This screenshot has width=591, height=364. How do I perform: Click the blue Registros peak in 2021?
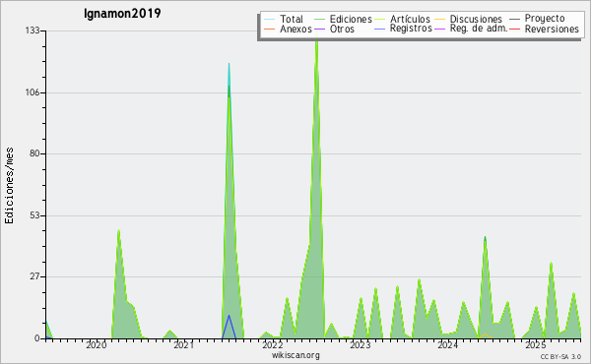[x=229, y=316]
